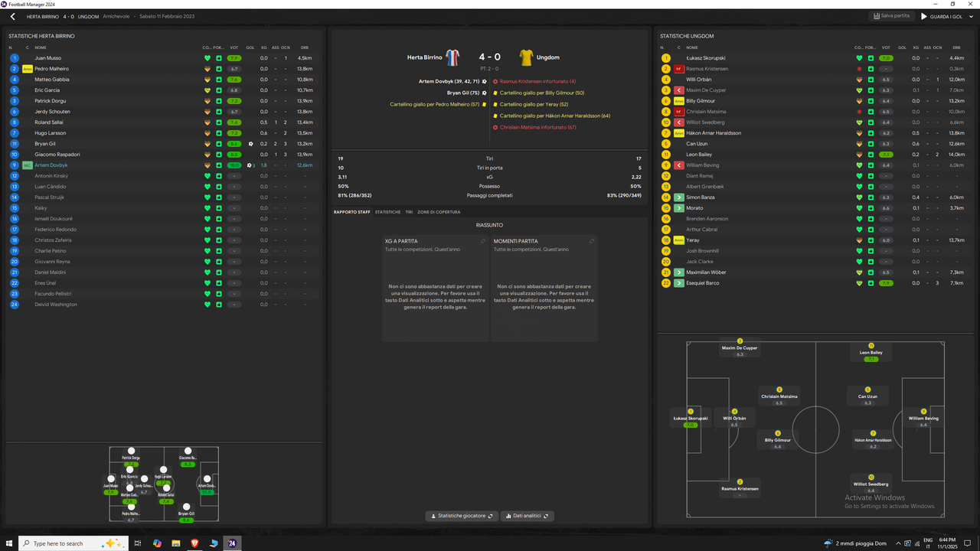Click the yellow Amm badge beside Pedro Malheiro
980x551 pixels.
(x=27, y=69)
